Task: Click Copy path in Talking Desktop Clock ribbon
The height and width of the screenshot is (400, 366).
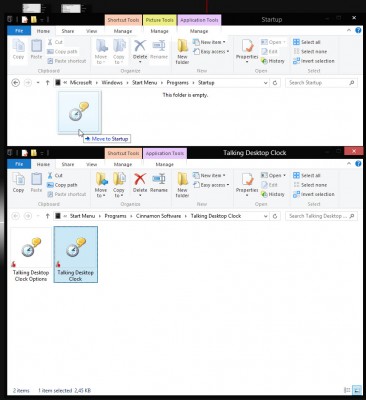Action: pyautogui.click(x=62, y=185)
